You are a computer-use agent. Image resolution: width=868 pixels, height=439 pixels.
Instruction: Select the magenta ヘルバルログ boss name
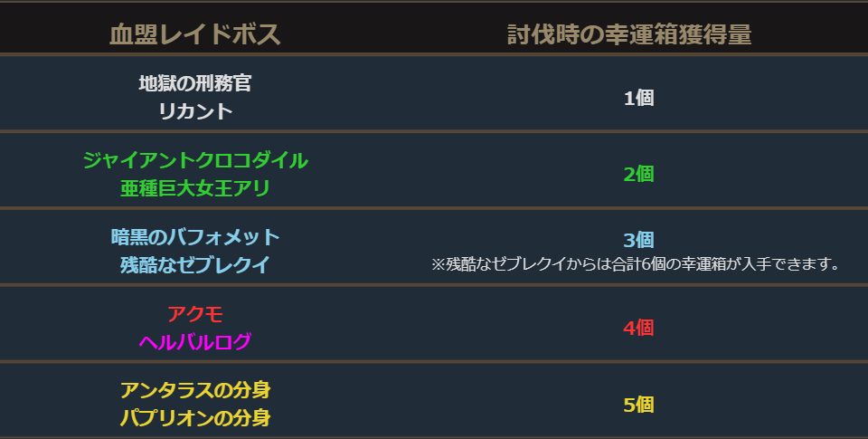click(x=195, y=342)
